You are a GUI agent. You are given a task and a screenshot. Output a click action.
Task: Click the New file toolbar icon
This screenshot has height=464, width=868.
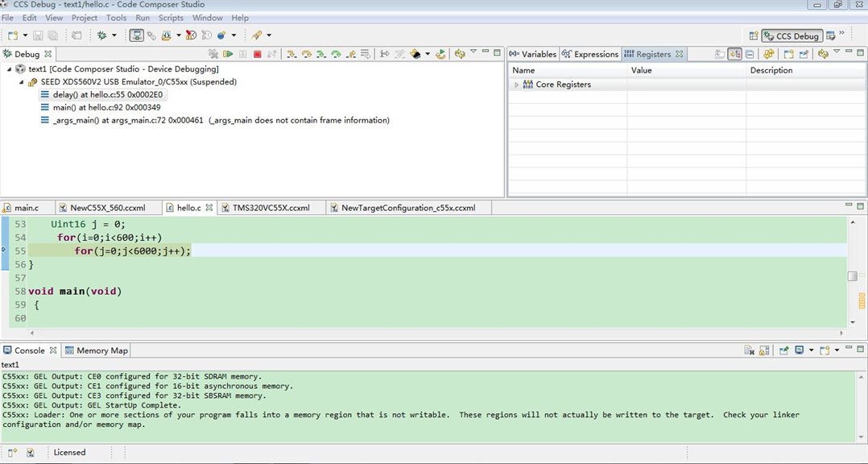[13, 35]
